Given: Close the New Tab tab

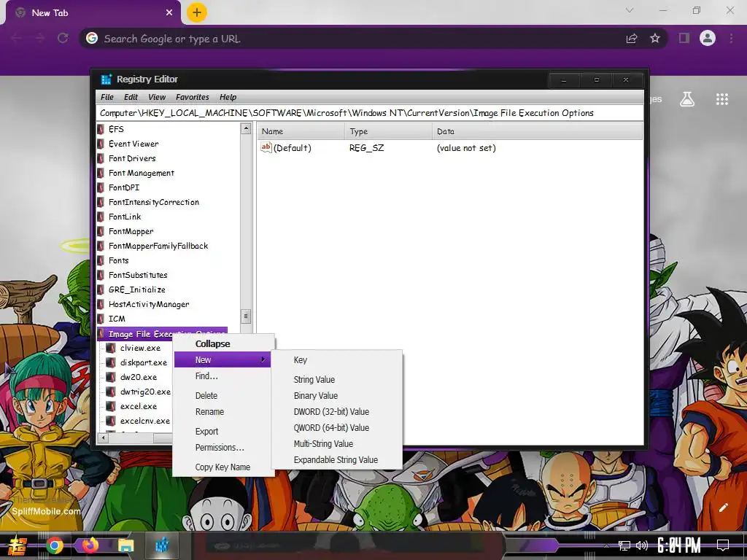Looking at the screenshot, I should click(169, 13).
